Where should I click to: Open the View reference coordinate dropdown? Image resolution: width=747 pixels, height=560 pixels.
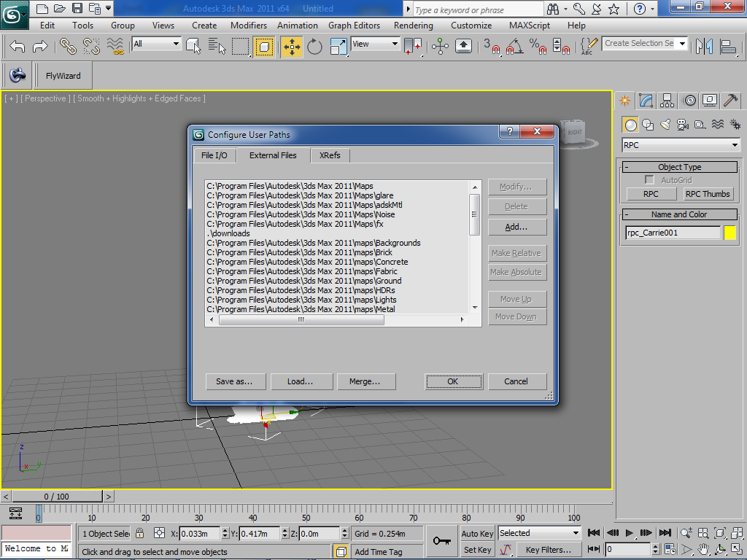376,44
